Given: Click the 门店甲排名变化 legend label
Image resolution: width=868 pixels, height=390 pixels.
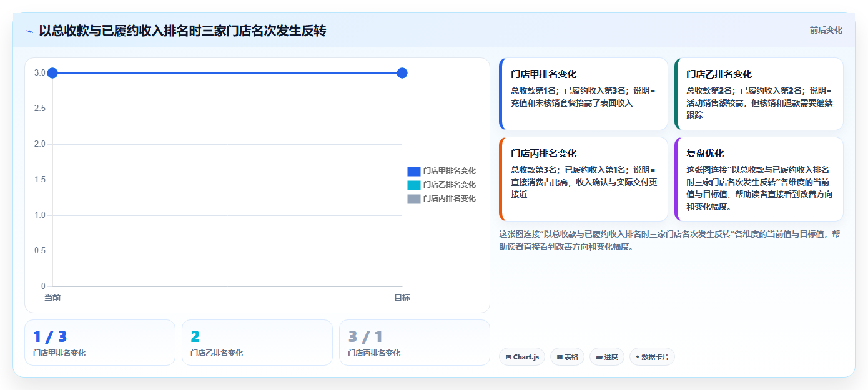Looking at the screenshot, I should pyautogui.click(x=449, y=171).
